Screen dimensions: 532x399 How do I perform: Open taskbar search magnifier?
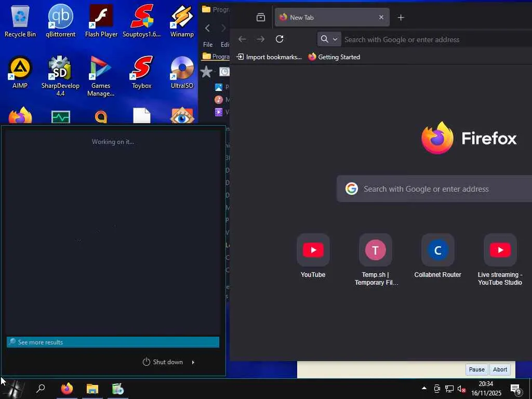[41, 389]
